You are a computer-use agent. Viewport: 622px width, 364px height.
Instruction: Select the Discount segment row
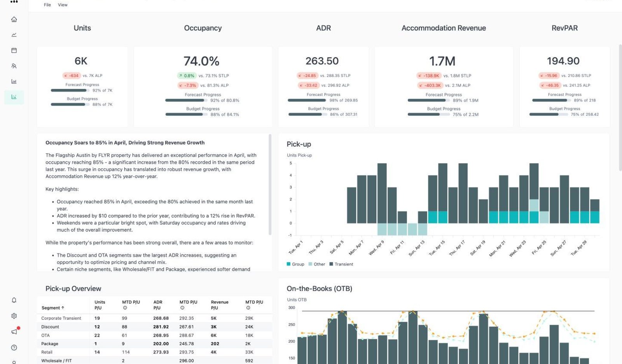click(x=154, y=327)
